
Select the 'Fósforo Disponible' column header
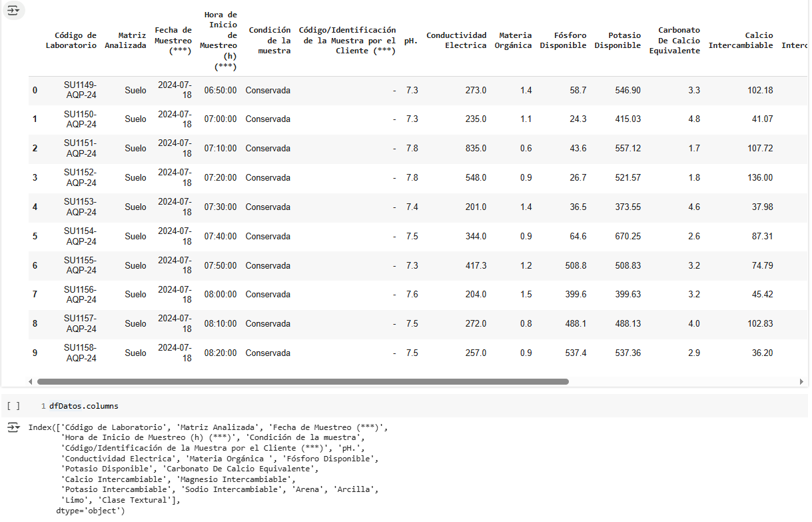tap(563, 41)
